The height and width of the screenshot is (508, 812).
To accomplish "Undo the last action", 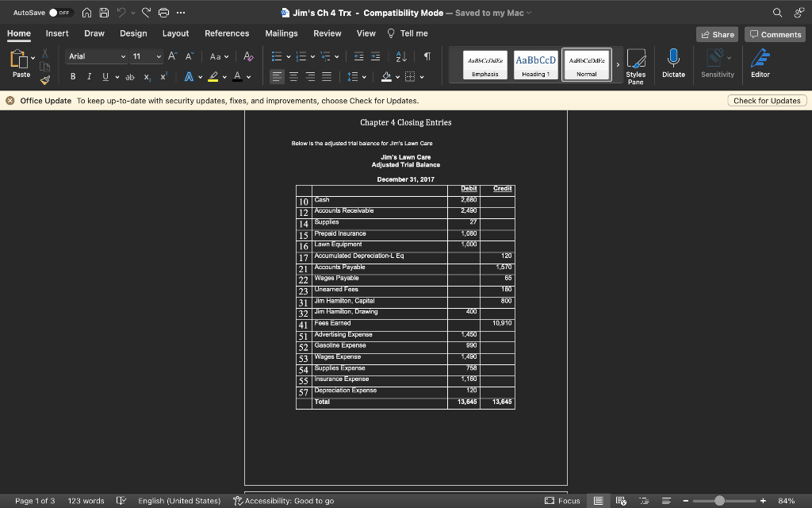I will 121,13.
